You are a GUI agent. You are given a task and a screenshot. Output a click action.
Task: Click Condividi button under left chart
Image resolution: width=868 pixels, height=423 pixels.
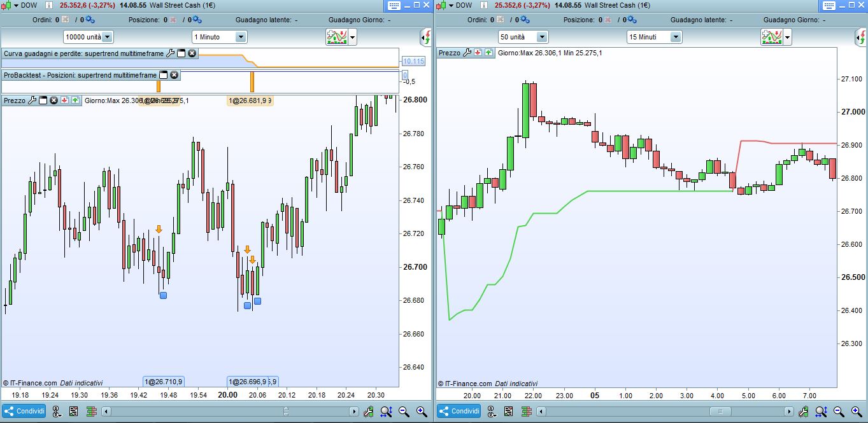click(24, 412)
